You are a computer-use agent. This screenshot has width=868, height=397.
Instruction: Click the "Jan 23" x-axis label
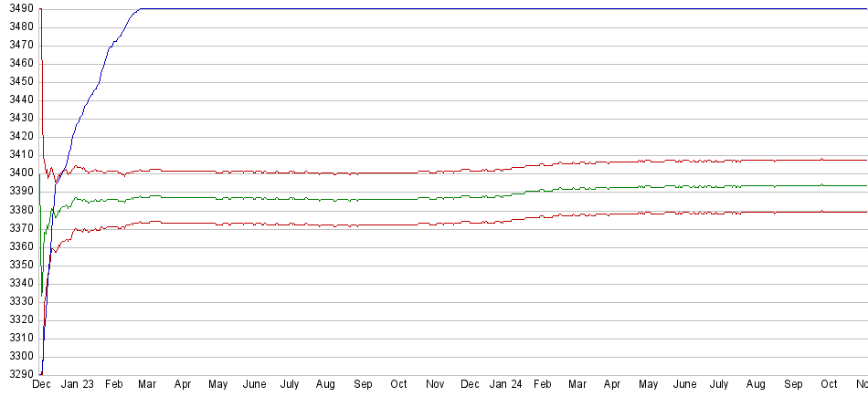77,385
